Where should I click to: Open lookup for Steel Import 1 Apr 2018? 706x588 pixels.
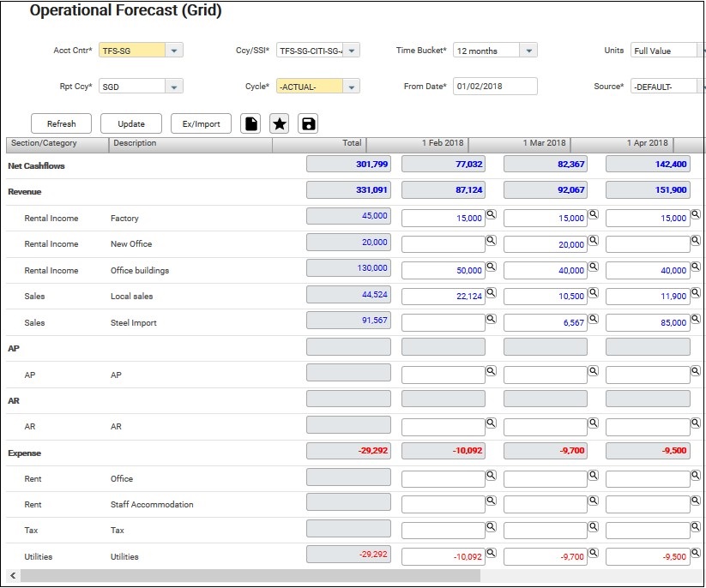tap(695, 320)
